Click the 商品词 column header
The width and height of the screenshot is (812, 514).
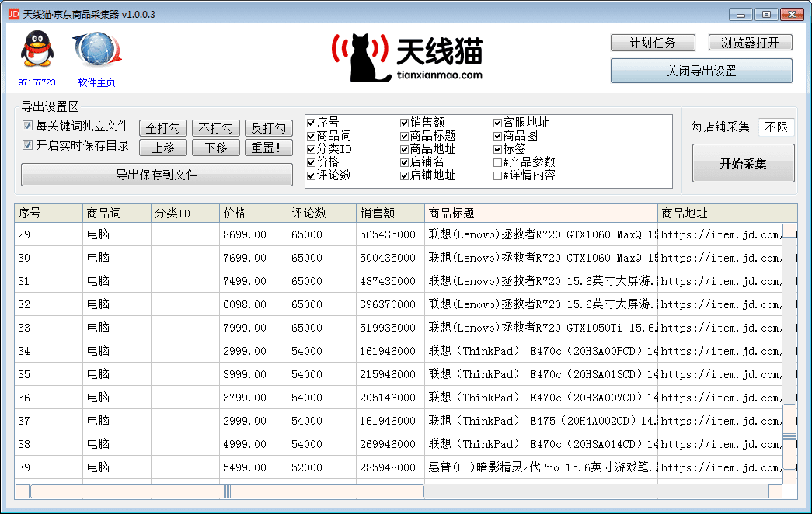coord(117,214)
